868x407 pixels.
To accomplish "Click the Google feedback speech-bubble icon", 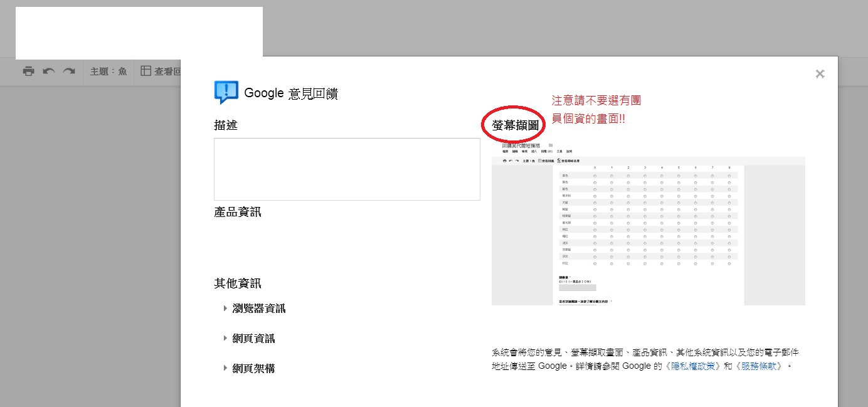I will pyautogui.click(x=226, y=93).
